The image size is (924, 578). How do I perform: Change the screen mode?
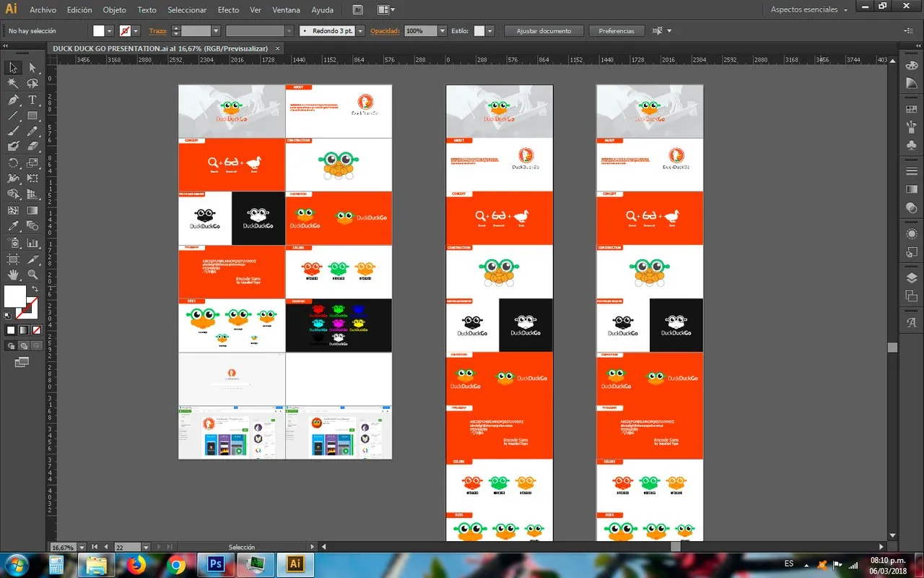pyautogui.click(x=22, y=361)
